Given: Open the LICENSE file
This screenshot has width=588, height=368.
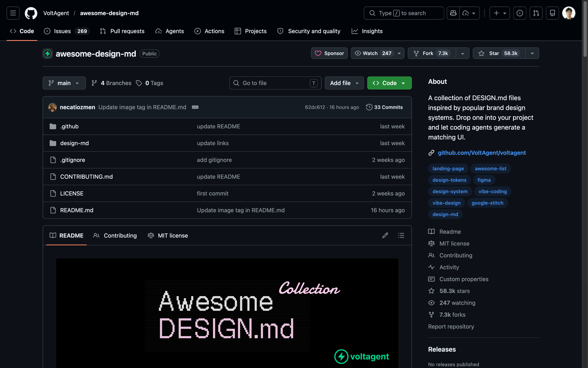Looking at the screenshot, I should pyautogui.click(x=72, y=193).
